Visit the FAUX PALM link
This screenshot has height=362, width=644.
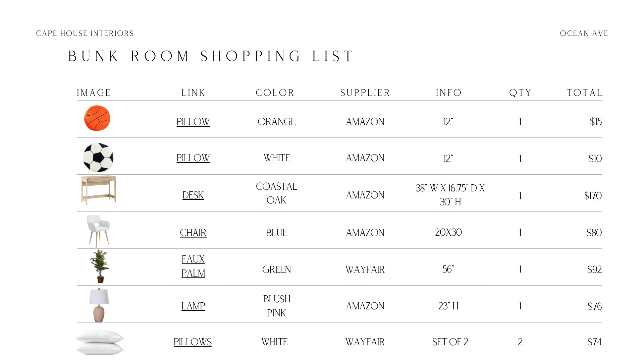(x=193, y=266)
